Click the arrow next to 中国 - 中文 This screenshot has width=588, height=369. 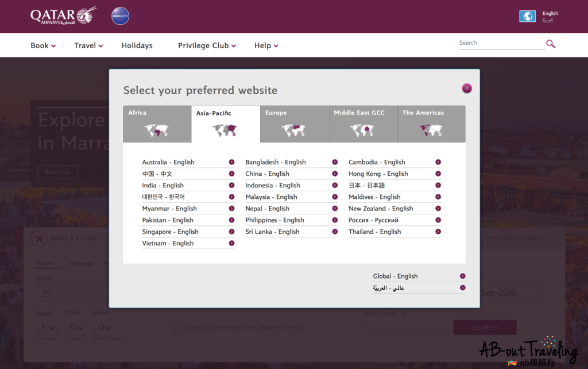(x=232, y=174)
